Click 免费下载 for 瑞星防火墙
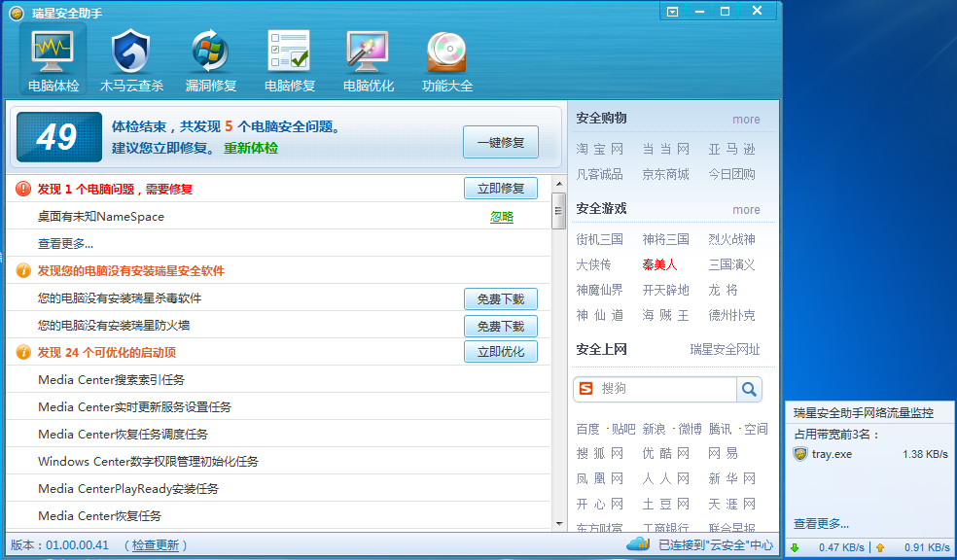The height and width of the screenshot is (560, 957). click(501, 327)
